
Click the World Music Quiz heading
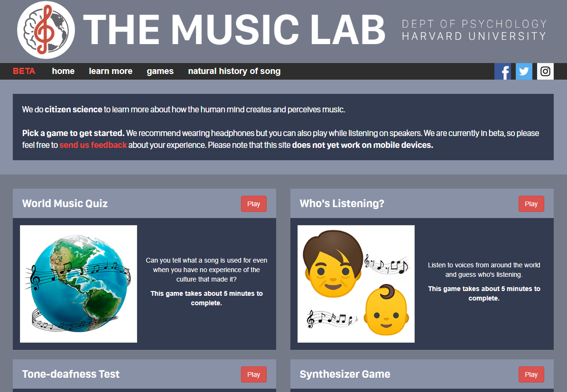65,203
